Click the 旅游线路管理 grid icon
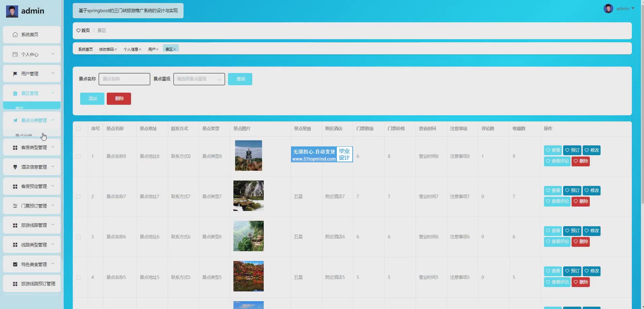The width and height of the screenshot is (644, 309). 15,225
